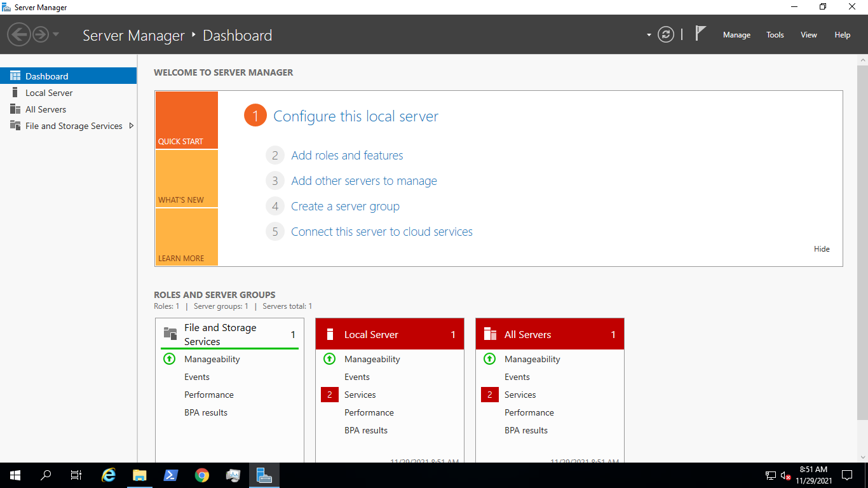
Task: Open the Tools menu
Action: [775, 35]
